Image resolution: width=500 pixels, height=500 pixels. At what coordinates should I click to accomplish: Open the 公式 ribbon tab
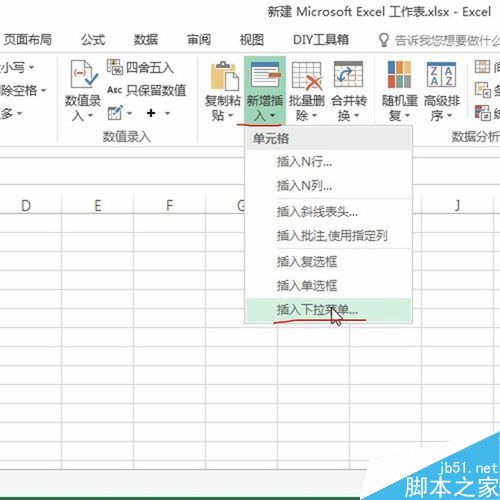(93, 40)
